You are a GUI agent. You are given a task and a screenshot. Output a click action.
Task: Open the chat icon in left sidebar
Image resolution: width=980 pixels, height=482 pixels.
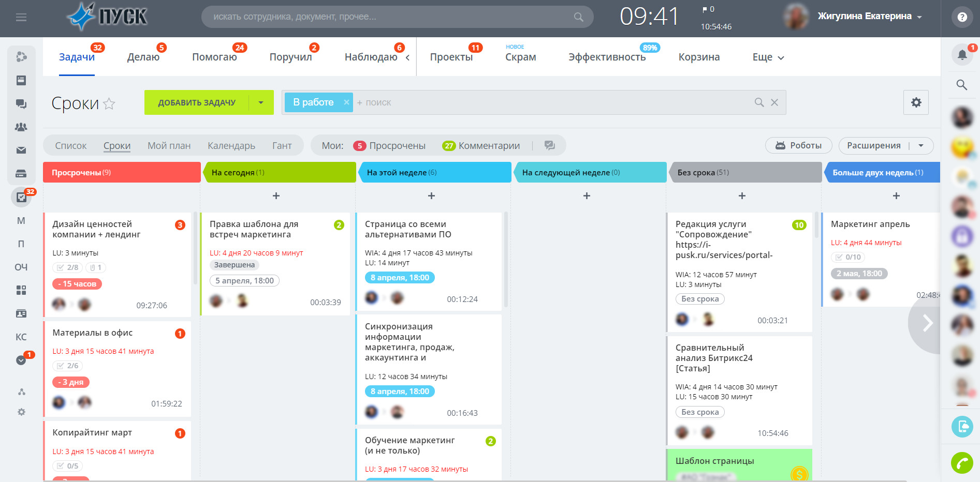click(21, 104)
